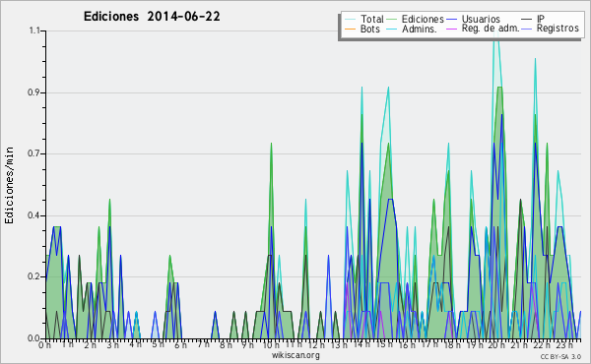Click the Ediciones/min axis label
This screenshot has width=591, height=364.
click(9, 185)
